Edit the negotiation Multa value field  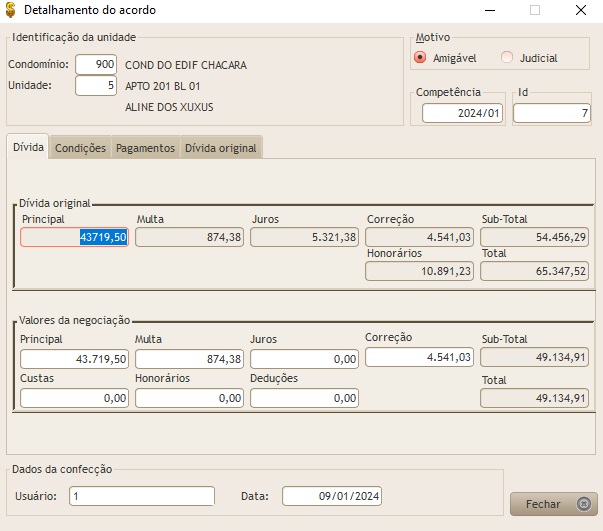[x=190, y=358]
